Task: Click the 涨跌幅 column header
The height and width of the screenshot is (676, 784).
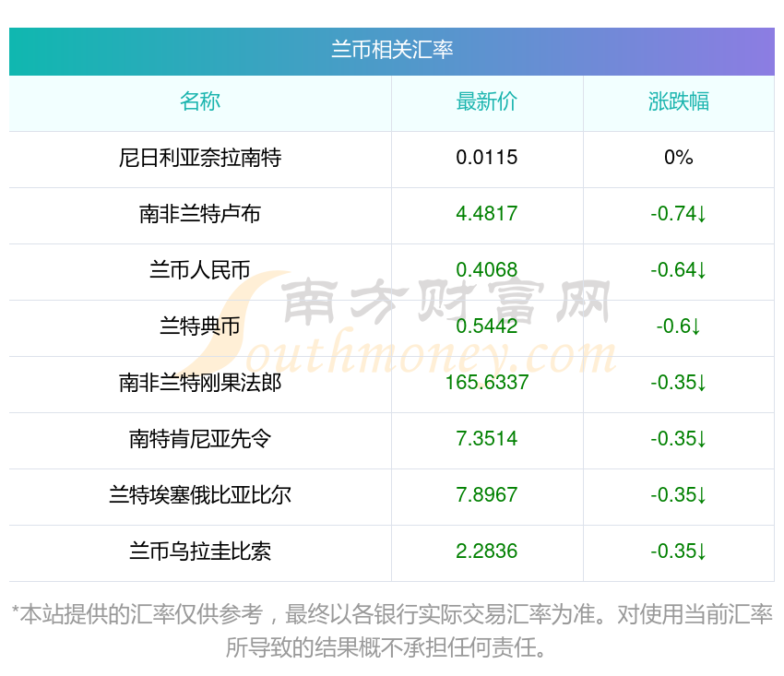Action: pyautogui.click(x=679, y=101)
